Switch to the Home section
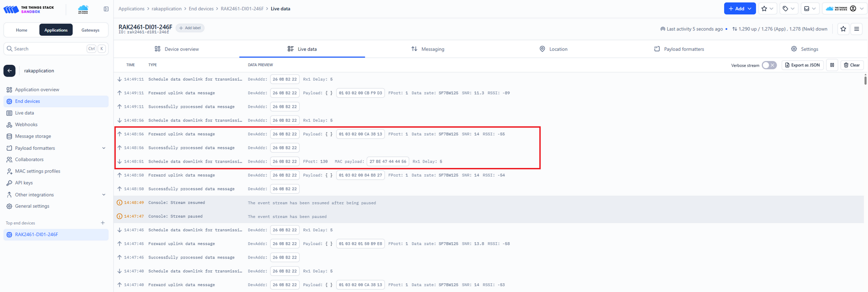868x292 pixels. tap(22, 30)
